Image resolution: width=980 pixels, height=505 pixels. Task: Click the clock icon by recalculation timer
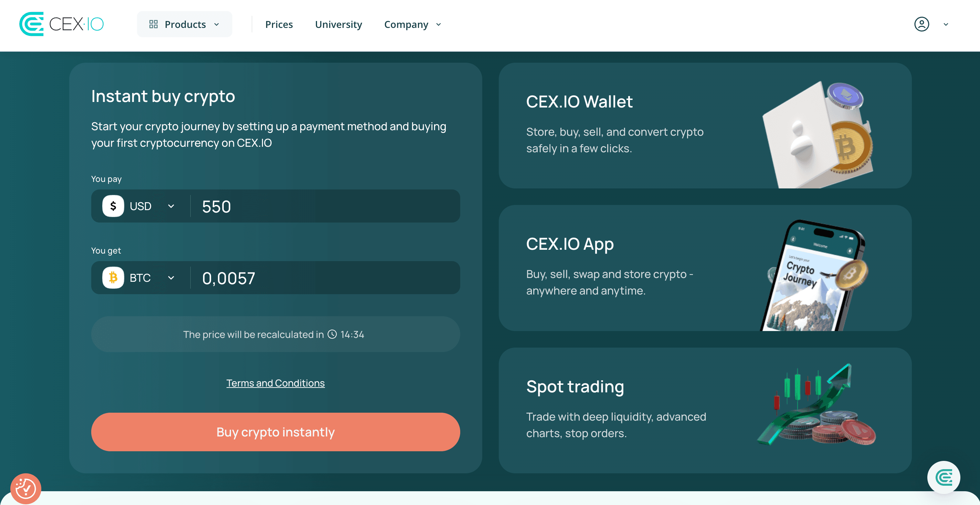pyautogui.click(x=332, y=334)
